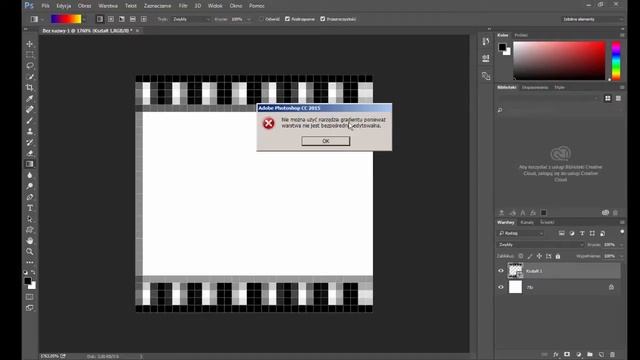Select the Pen tool

click(x=30, y=197)
